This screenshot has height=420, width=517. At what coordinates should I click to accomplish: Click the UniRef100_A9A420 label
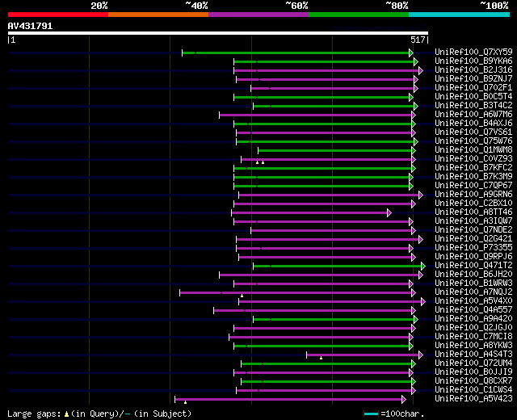click(x=473, y=319)
